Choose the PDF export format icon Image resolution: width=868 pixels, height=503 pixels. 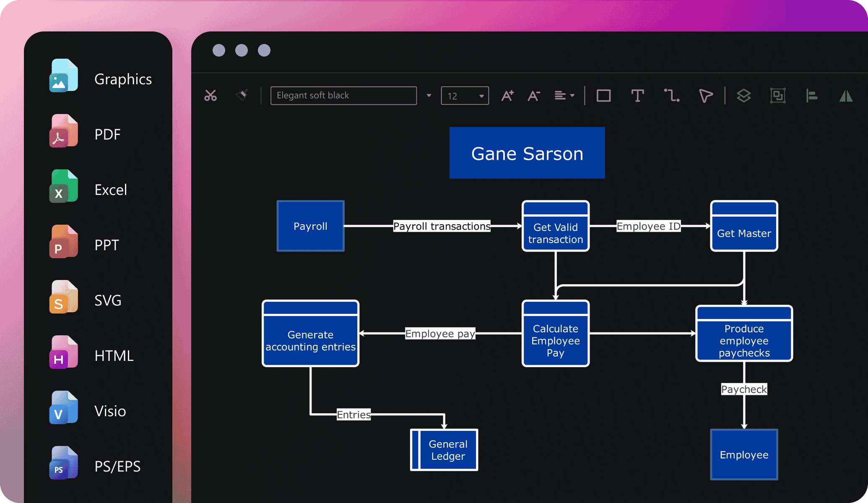(64, 131)
